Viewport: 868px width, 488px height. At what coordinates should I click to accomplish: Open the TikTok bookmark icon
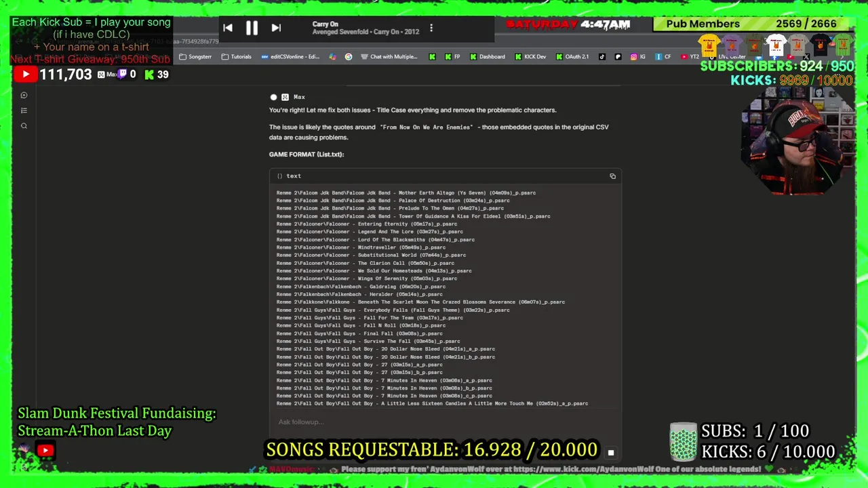coord(602,57)
